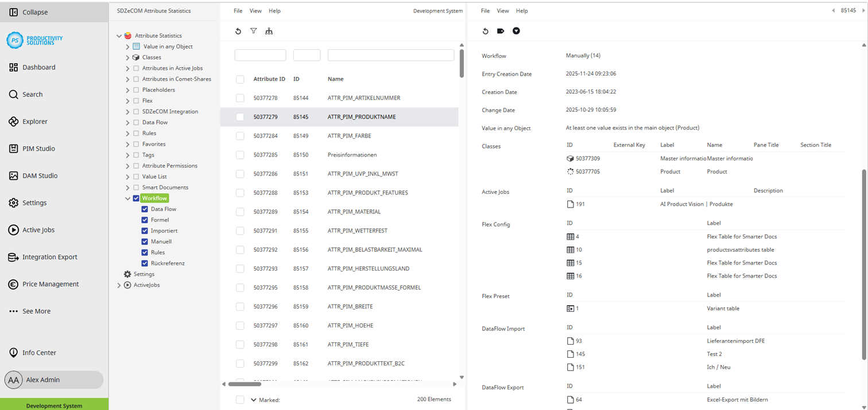The height and width of the screenshot is (410, 868).
Task: Open the Help menu on the right panel
Action: point(521,10)
